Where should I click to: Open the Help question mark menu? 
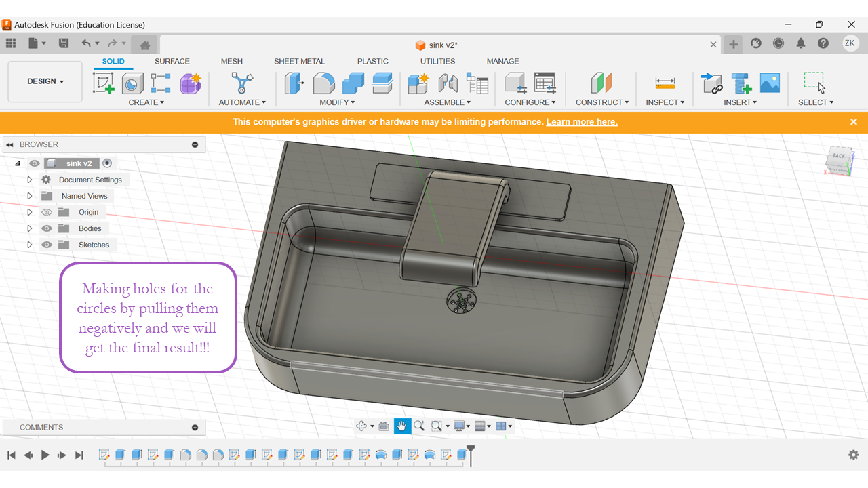[823, 43]
